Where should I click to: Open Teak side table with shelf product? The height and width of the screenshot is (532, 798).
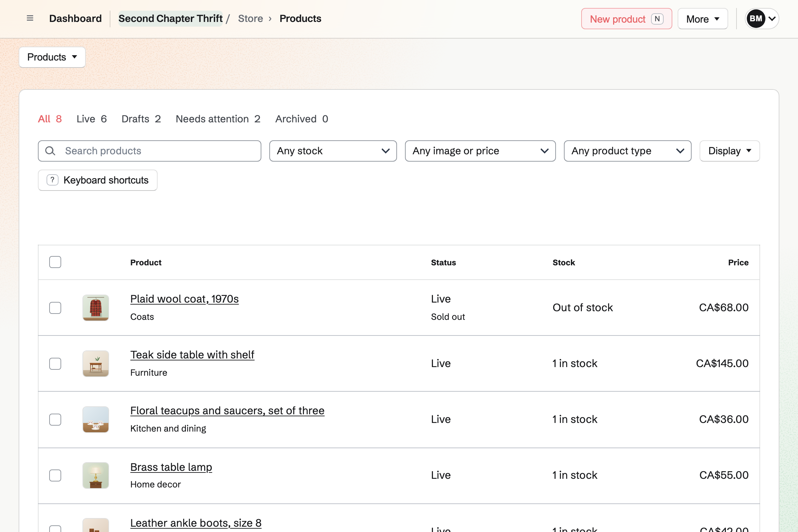(193, 355)
